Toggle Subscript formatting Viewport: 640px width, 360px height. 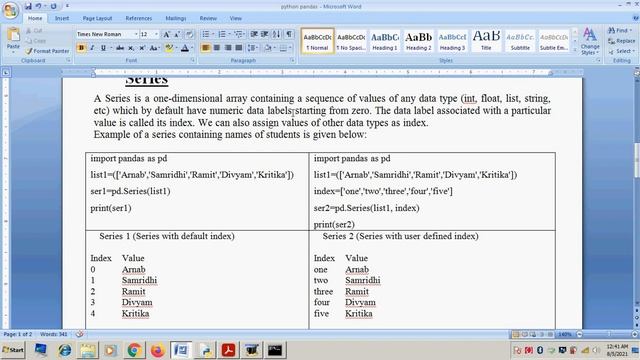click(131, 48)
